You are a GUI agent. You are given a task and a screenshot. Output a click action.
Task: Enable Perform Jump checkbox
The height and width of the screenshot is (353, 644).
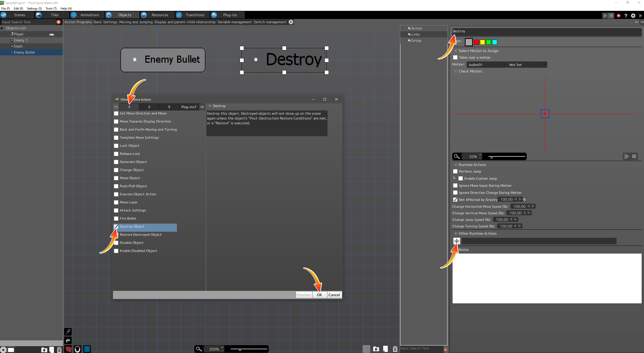click(455, 171)
